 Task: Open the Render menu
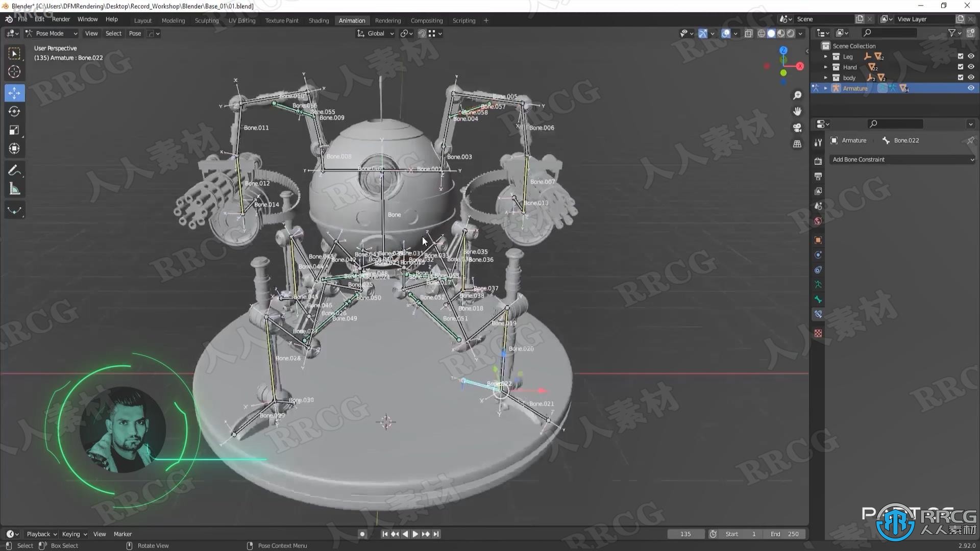[x=61, y=19]
